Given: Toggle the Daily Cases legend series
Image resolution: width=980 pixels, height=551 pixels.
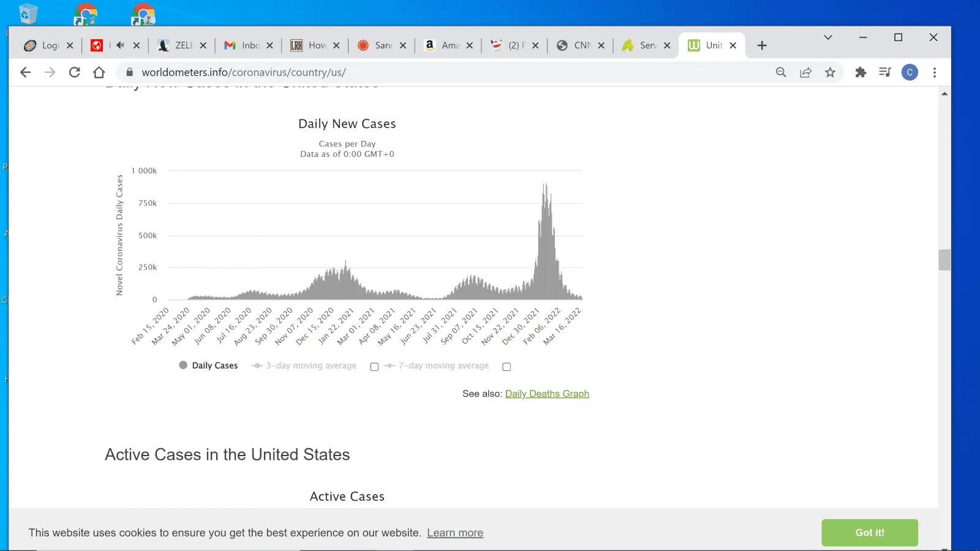Looking at the screenshot, I should (x=208, y=365).
